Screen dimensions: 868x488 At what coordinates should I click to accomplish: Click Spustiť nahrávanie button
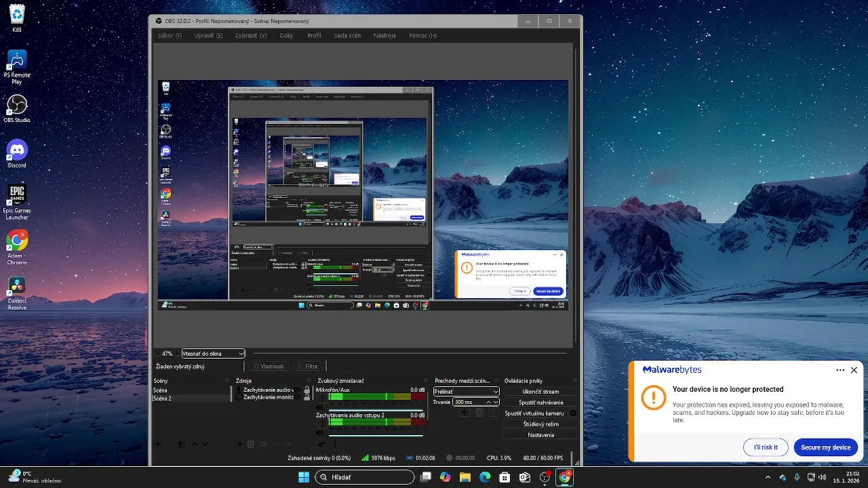pyautogui.click(x=540, y=403)
